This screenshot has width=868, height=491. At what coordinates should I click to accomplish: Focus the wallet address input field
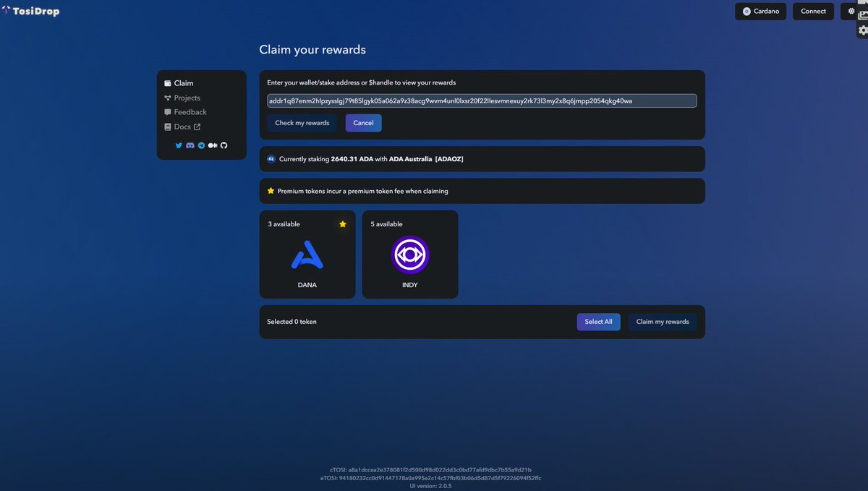click(x=482, y=101)
